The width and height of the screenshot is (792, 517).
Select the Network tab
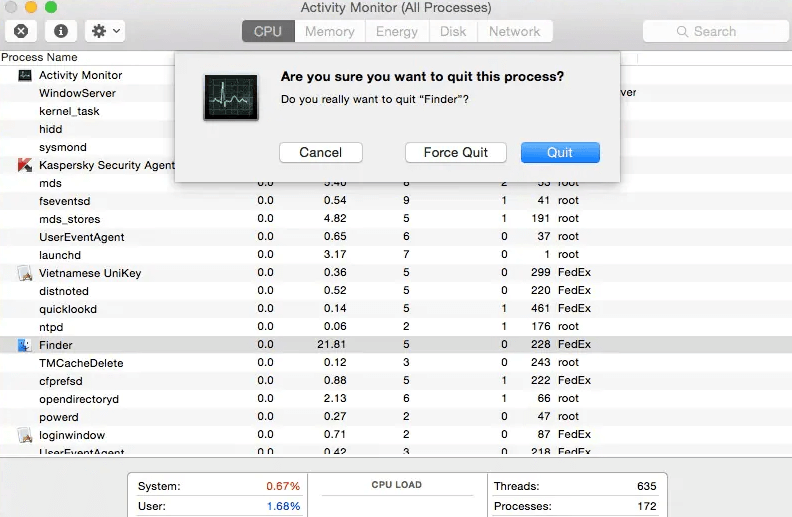click(514, 31)
